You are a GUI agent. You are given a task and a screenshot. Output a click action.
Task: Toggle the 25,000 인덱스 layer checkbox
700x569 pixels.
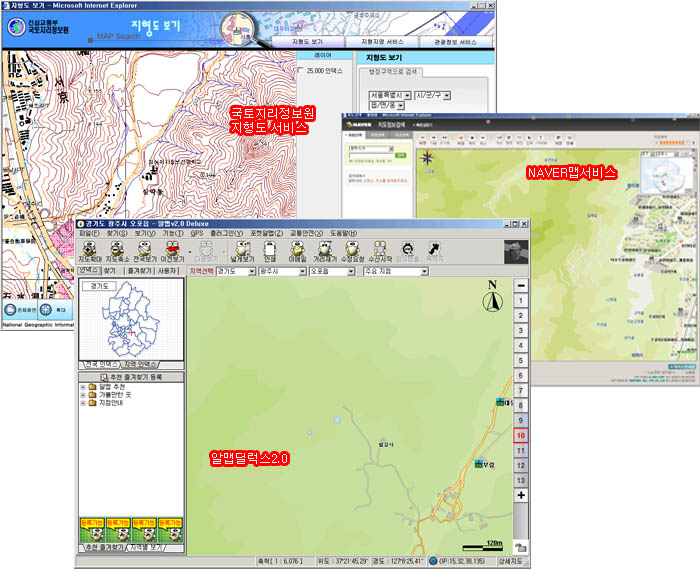[x=304, y=71]
